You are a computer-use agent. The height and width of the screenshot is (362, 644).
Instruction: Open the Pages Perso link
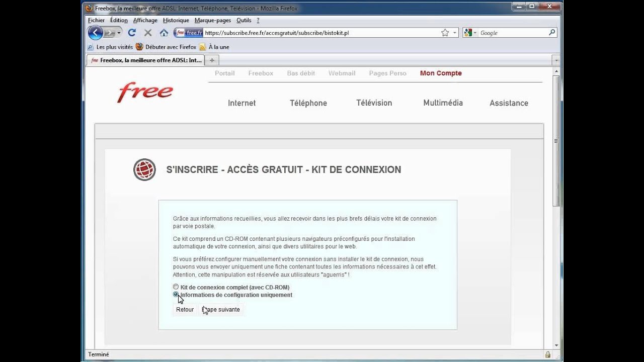coord(387,73)
